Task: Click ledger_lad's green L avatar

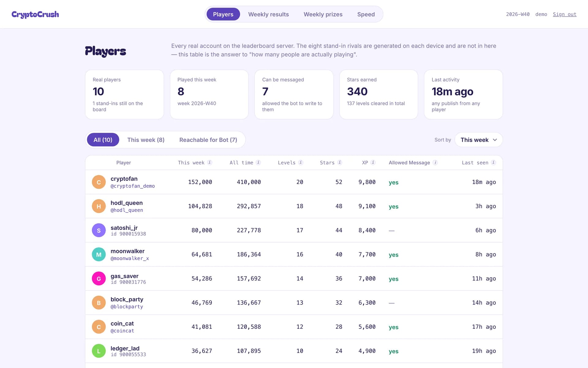Action: tap(99, 351)
